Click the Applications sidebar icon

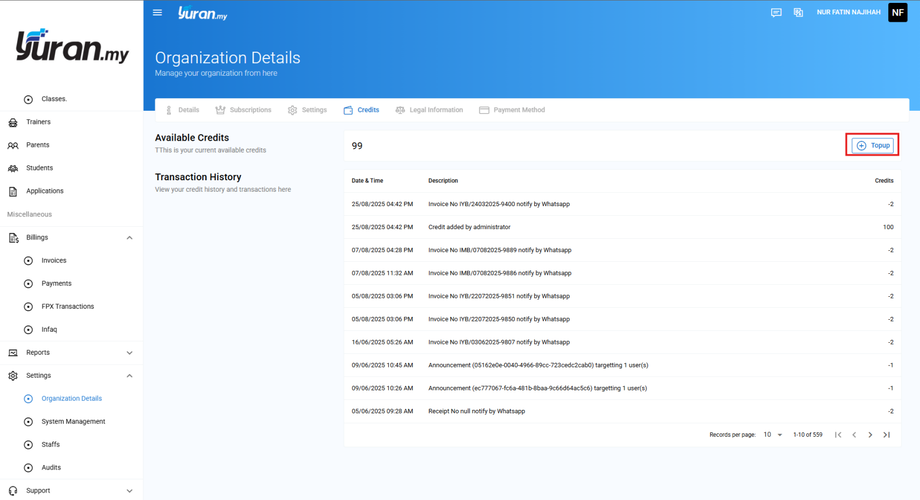(x=13, y=191)
